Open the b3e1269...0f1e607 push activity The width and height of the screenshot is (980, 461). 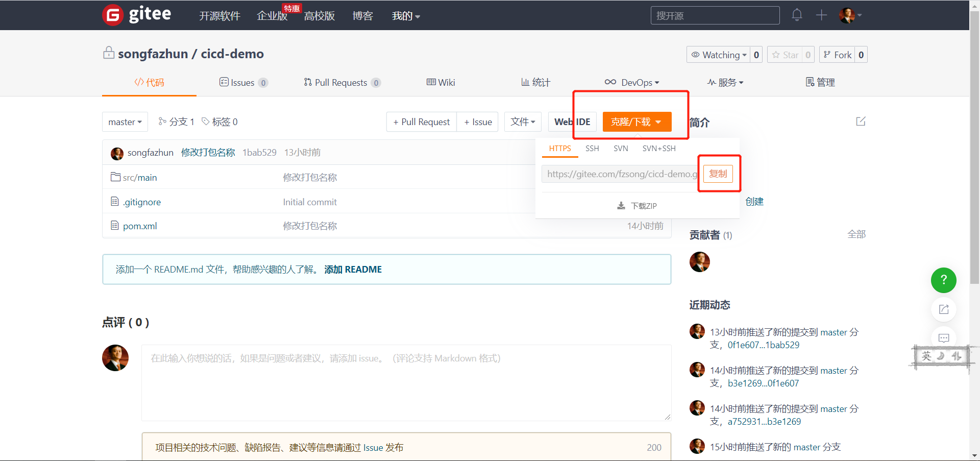[764, 383]
